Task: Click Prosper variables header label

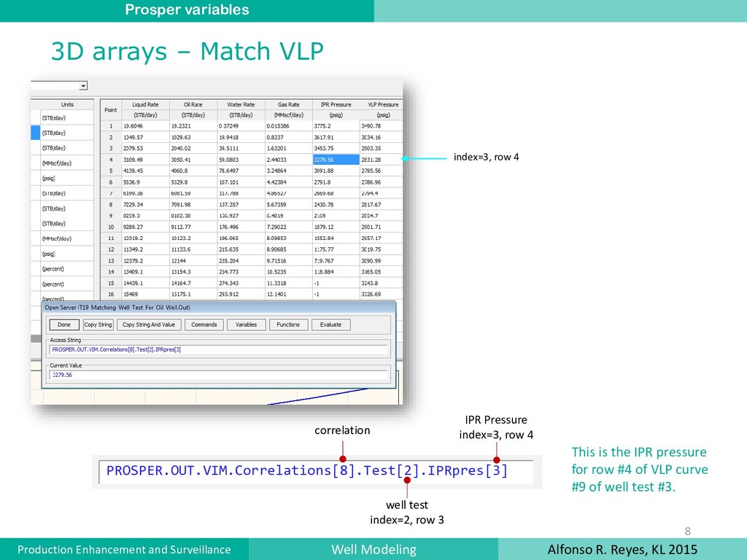Action: pyautogui.click(x=187, y=10)
